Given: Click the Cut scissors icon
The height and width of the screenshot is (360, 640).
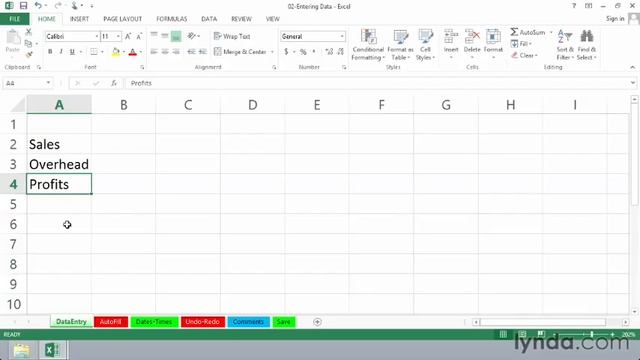Looking at the screenshot, I should coord(29,32).
